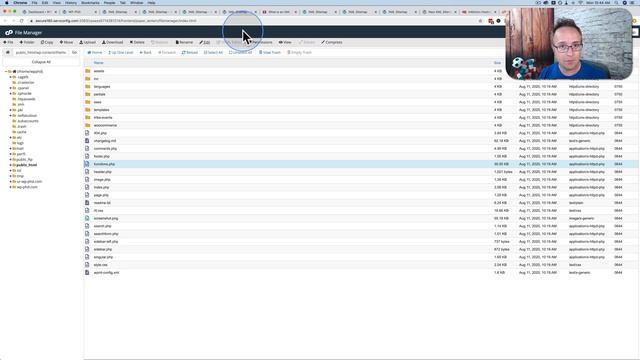Viewport: 640px width, 360px height.
Task: Click the Download toolbar button
Action: pos(113,42)
